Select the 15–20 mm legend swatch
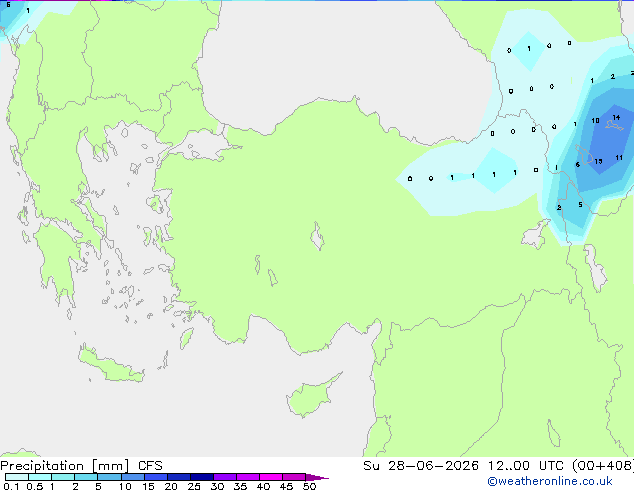 156,477
